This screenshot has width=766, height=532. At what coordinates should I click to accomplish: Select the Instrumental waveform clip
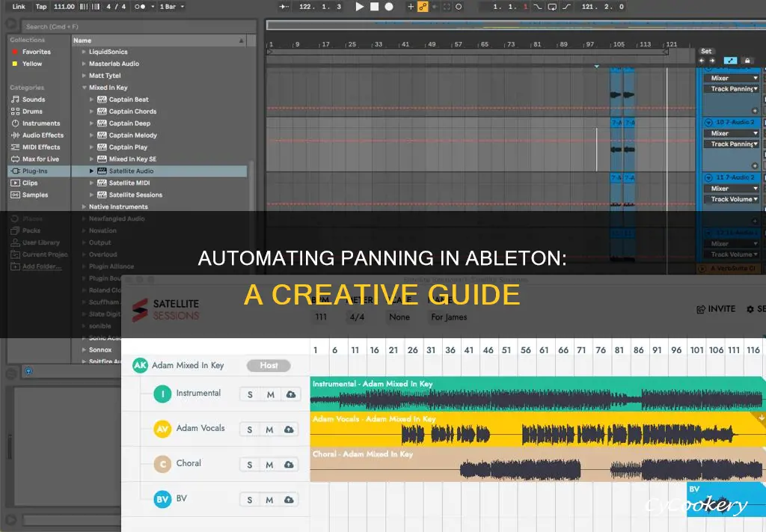[537, 394]
